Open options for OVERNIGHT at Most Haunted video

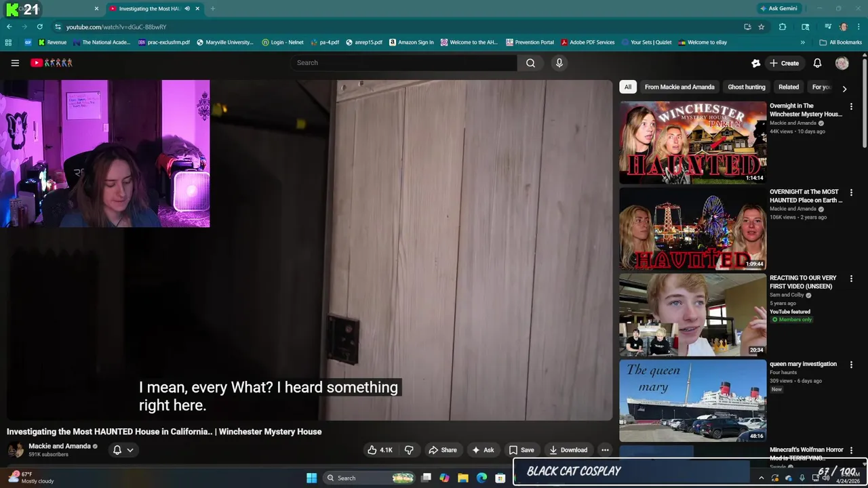[851, 192]
